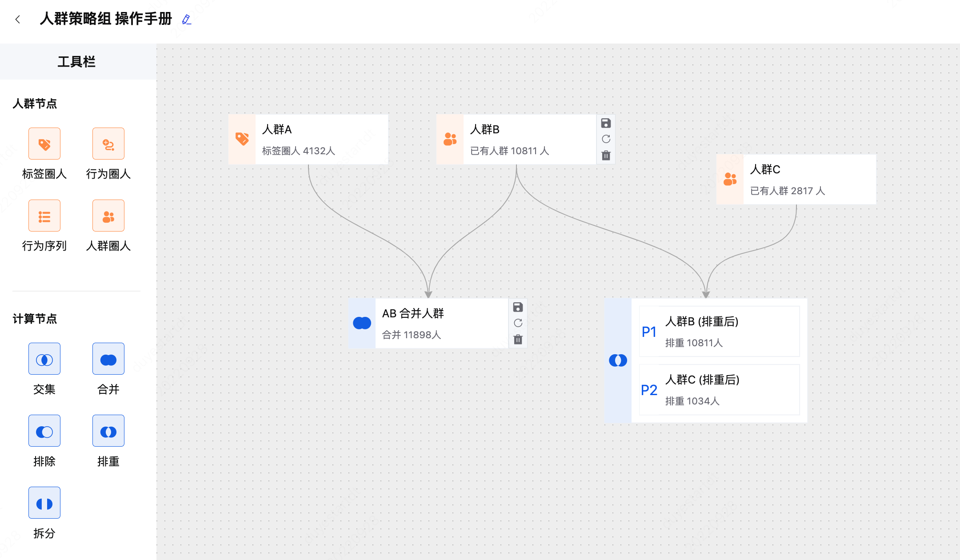Image resolution: width=960 pixels, height=560 pixels.
Task: Select the 人群A node card
Action: point(308,140)
